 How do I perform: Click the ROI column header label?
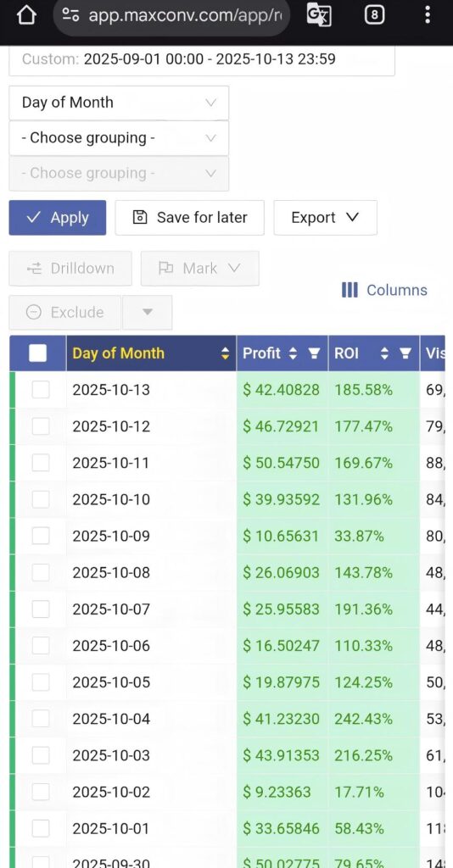(347, 353)
